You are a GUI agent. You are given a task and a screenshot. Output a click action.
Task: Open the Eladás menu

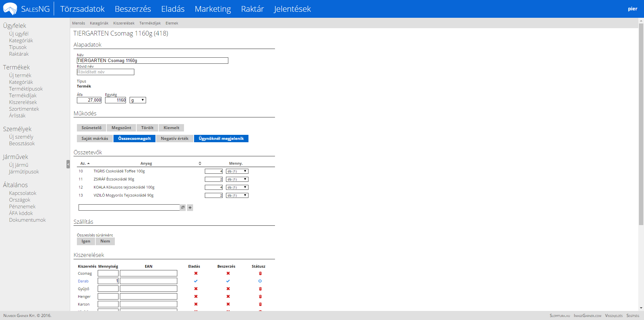point(173,9)
